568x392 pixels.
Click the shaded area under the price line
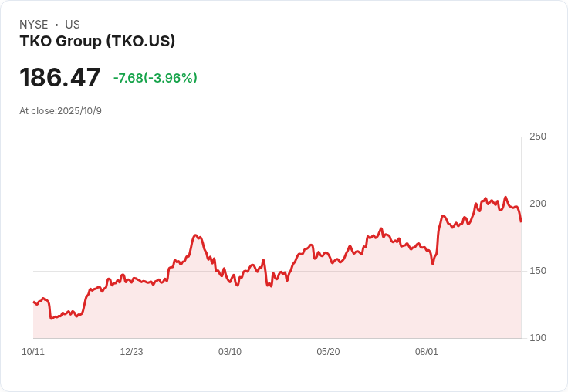pyautogui.click(x=309, y=309)
